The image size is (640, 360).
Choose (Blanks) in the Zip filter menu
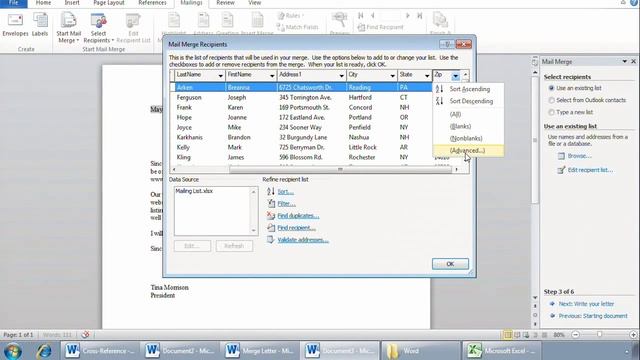click(460, 127)
